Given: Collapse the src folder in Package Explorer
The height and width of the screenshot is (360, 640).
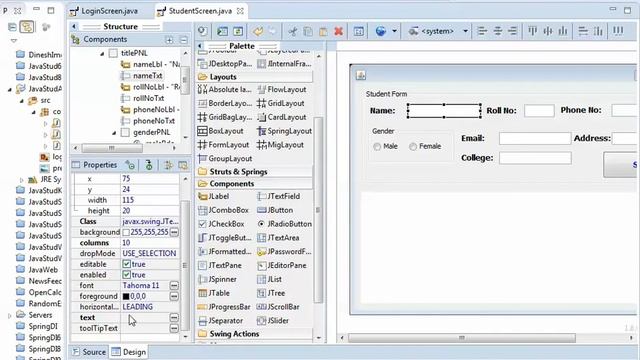Looking at the screenshot, I should tap(22, 101).
